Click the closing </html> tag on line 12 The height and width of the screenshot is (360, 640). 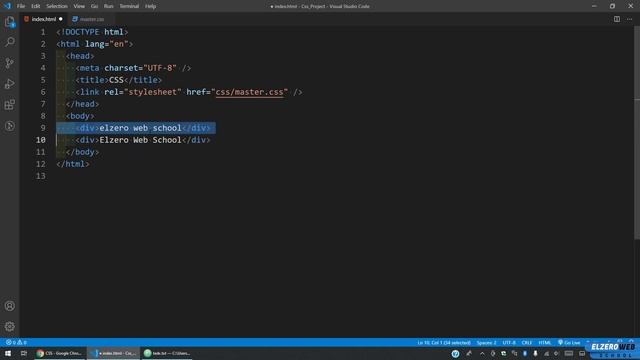pyautogui.click(x=73, y=164)
